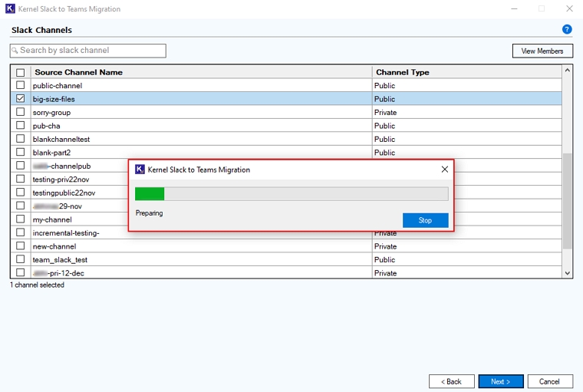Select the incremental-testing- channel name
Viewport: 583px width, 392px height.
66,232
